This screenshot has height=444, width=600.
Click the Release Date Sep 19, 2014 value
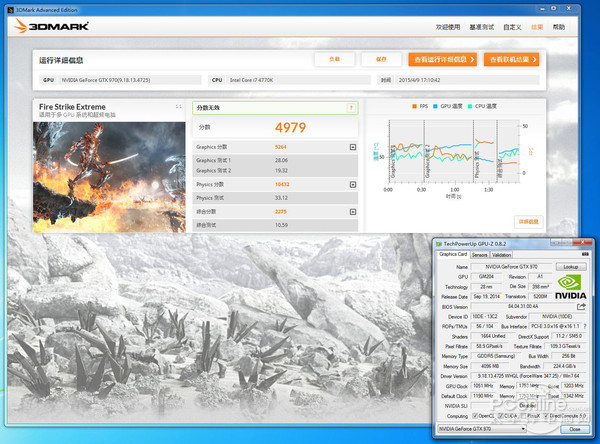(x=486, y=296)
